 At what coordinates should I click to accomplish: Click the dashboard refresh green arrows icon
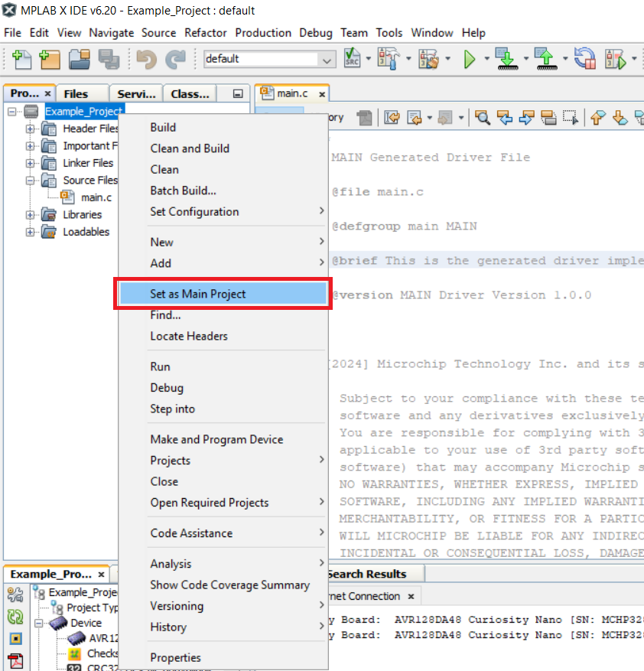(x=15, y=617)
